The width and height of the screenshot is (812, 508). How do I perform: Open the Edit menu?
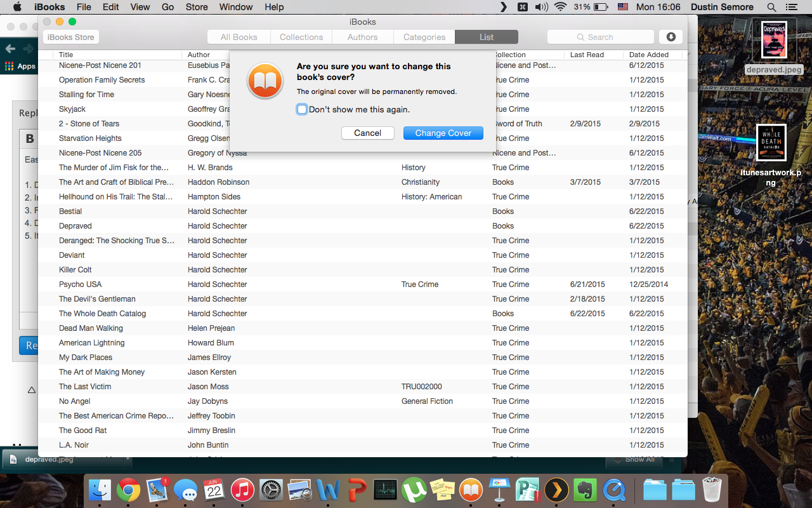point(111,7)
